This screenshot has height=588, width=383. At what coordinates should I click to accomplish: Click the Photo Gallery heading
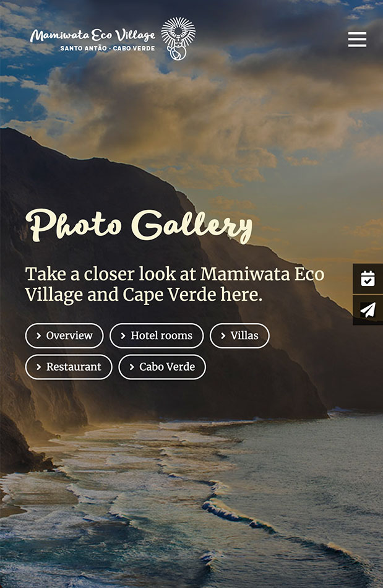coord(139,225)
